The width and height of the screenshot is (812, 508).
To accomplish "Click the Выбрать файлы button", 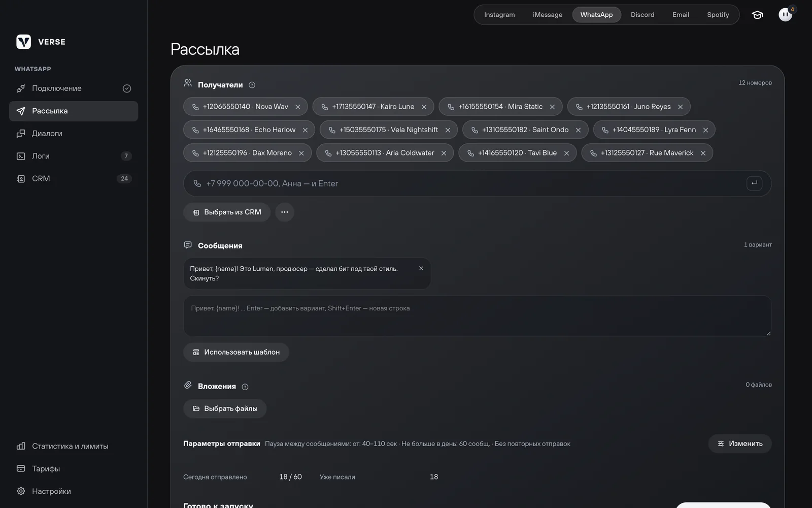I will point(225,408).
